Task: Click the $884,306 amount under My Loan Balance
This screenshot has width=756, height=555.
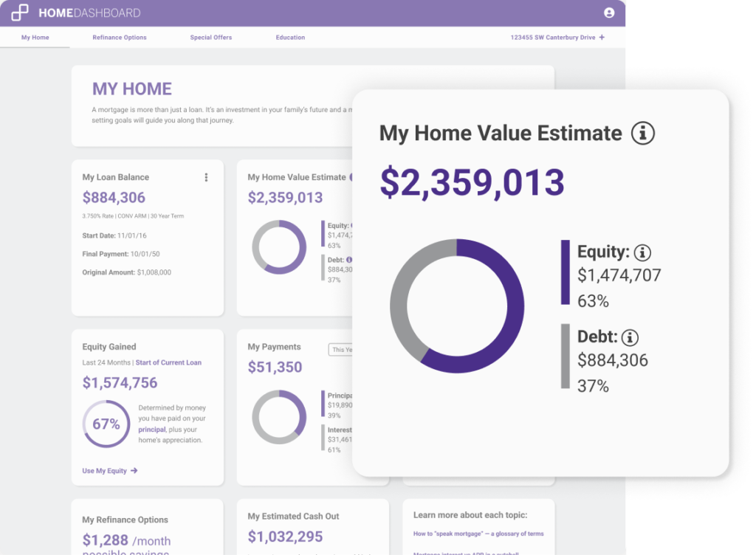Action: coord(114,198)
